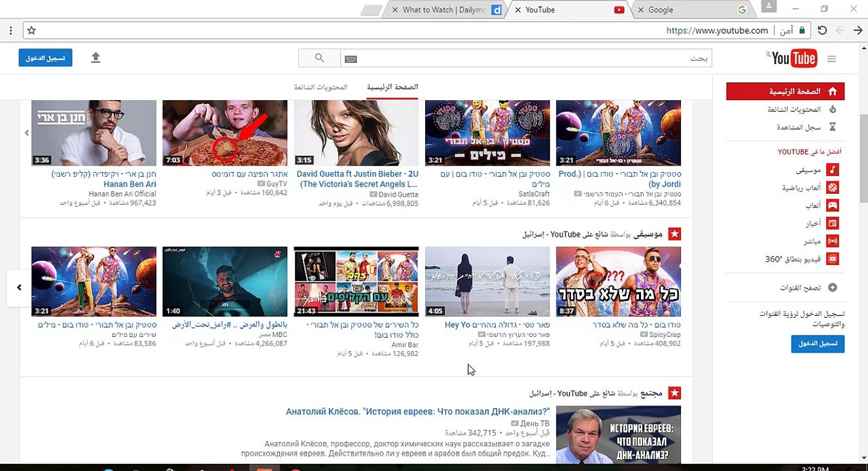
Task: Click the Chrome profile icon in title bar
Action: pyautogui.click(x=769, y=7)
